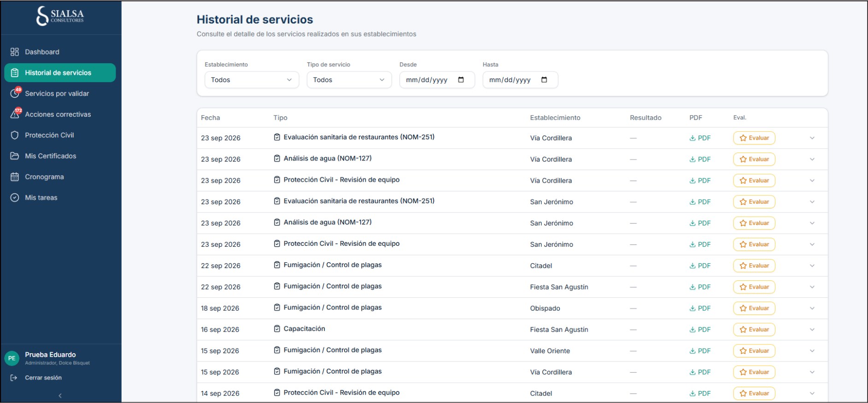Open the Hasta calendar picker icon
868x403 pixels.
544,80
